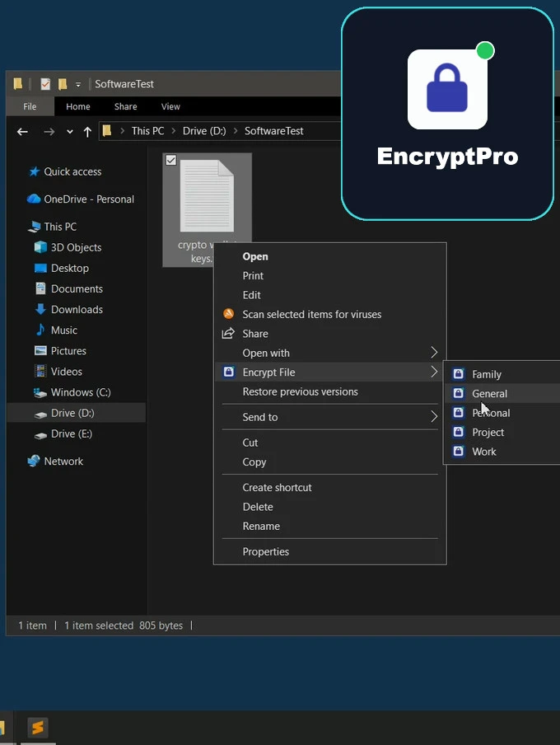Click the Forward arrow in Explorer
This screenshot has width=560, height=745.
(49, 132)
